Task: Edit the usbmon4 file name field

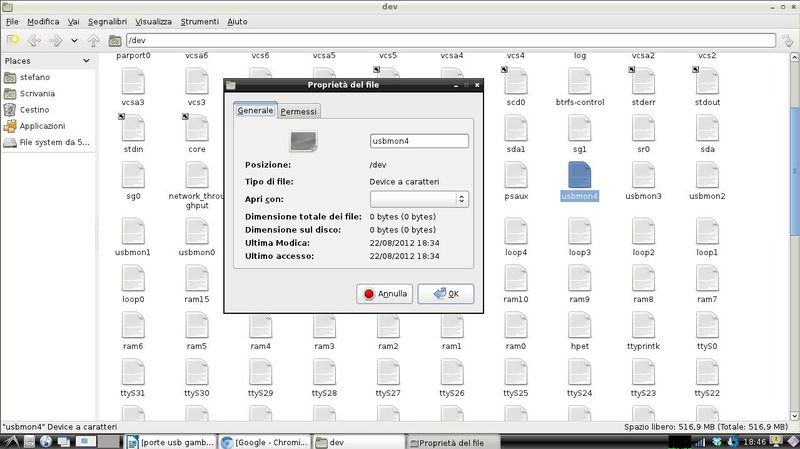Action: tap(419, 141)
